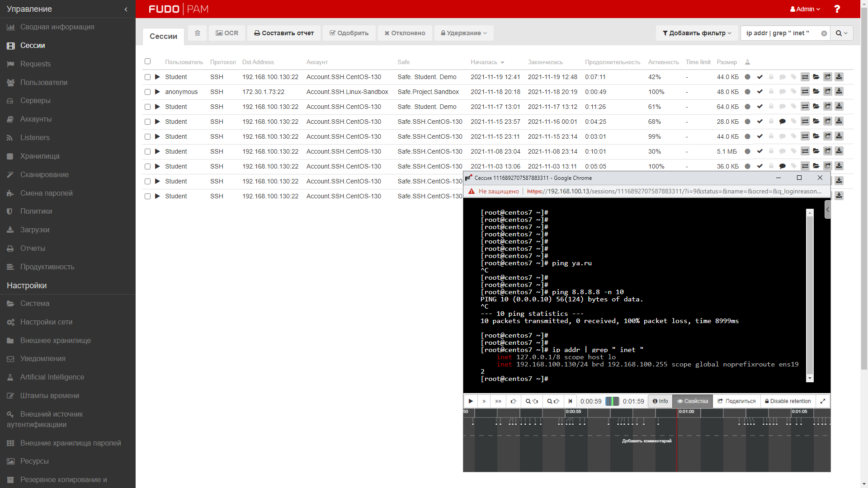Play the anonymous session using the play triangle
868x488 pixels.
pyautogui.click(x=157, y=92)
